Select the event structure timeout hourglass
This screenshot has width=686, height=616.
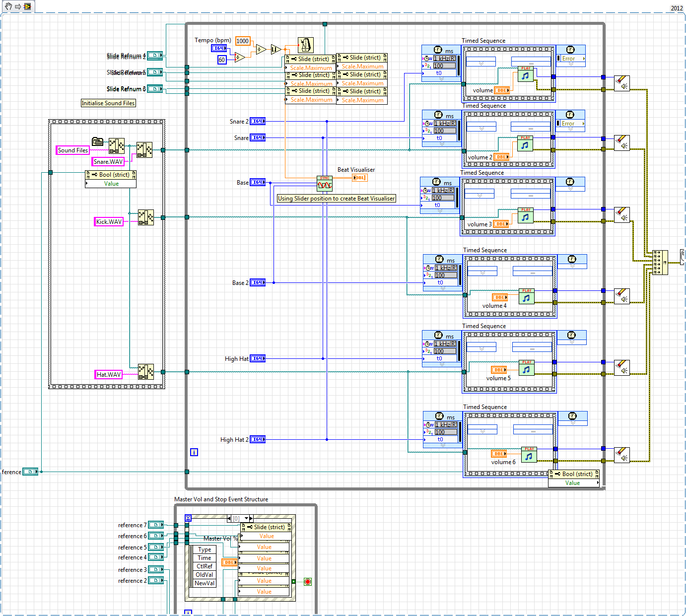click(x=188, y=518)
